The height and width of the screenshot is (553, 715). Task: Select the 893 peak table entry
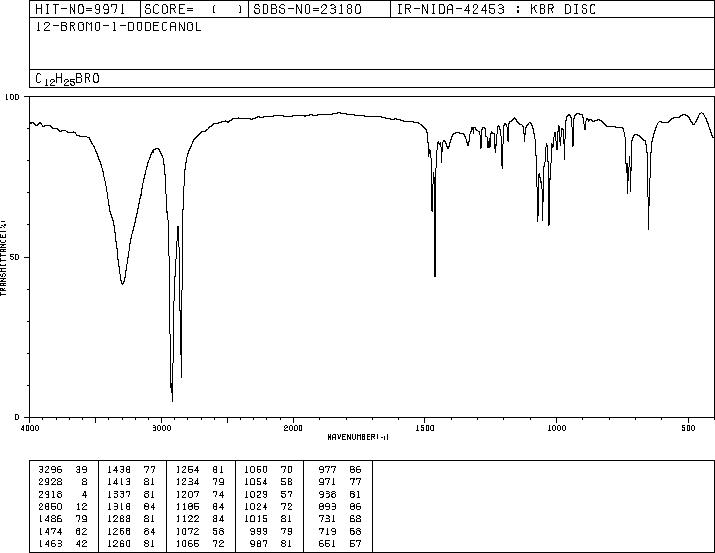[x=340, y=506]
